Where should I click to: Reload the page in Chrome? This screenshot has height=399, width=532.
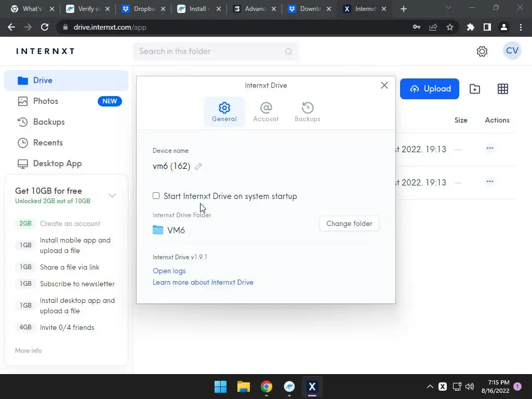[45, 27]
